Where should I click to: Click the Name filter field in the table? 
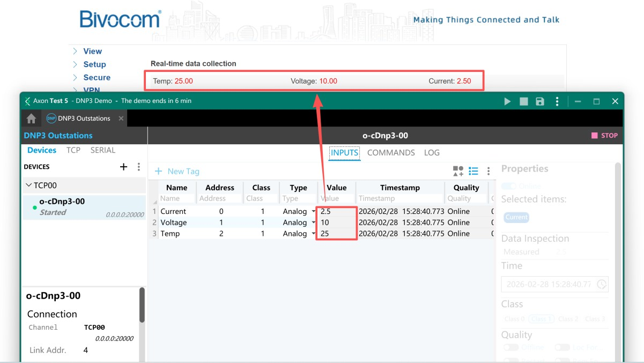click(176, 198)
